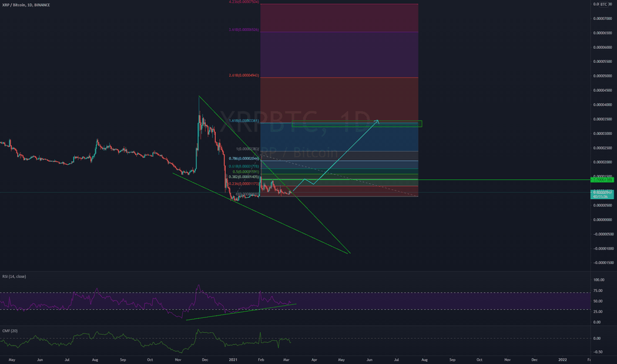Screen dimensions: 617x364
Task: Click the 0.00002500 price scale value
Action: tap(602, 148)
